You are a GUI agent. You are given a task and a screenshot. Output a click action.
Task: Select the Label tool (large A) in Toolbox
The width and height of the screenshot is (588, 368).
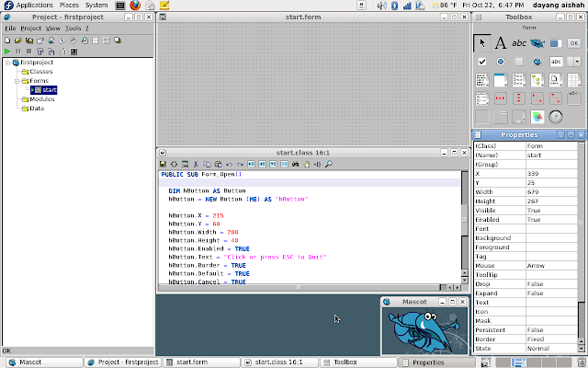tap(501, 42)
